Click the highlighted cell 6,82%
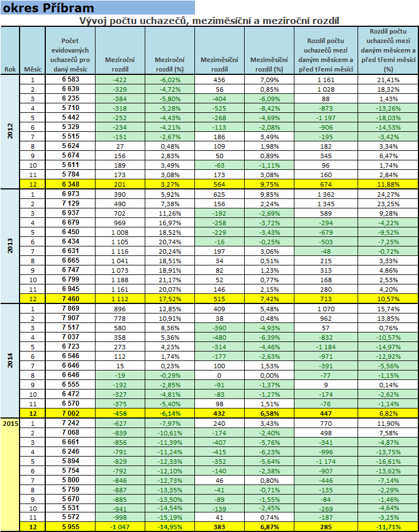This screenshot has height=532, width=419. coord(388,414)
